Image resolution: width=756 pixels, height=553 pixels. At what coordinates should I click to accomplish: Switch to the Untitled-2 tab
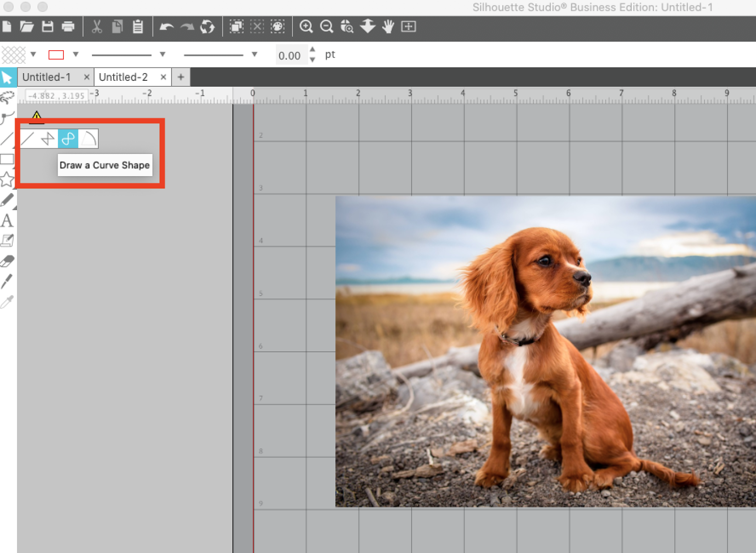[x=124, y=77]
